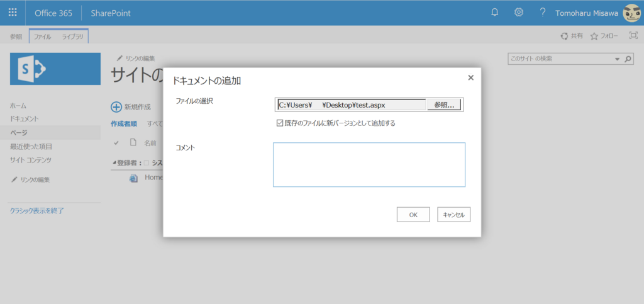Open the notifications bell
Viewport: 644px width, 304px height.
coord(495,13)
